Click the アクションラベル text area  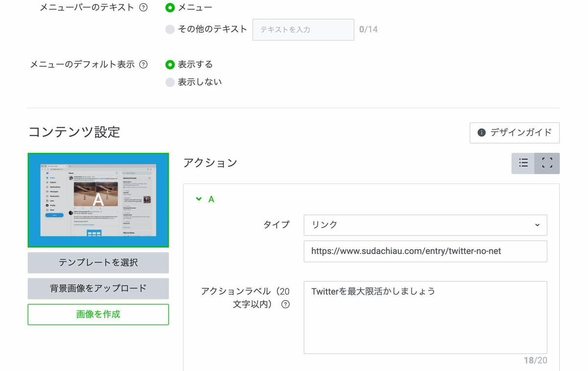[x=425, y=317]
